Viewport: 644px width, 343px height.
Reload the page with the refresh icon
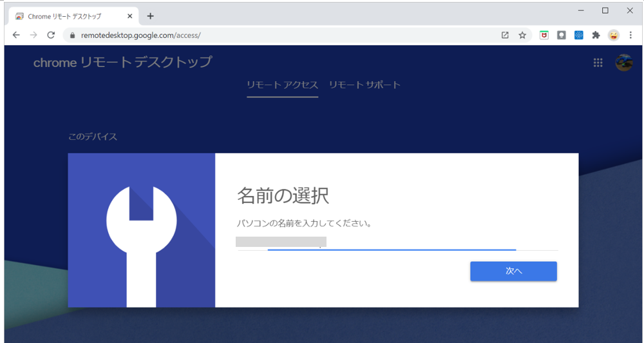coord(51,35)
